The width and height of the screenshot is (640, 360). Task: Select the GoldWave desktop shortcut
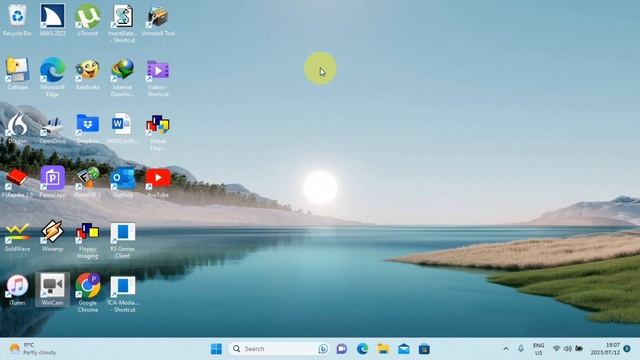tap(18, 236)
